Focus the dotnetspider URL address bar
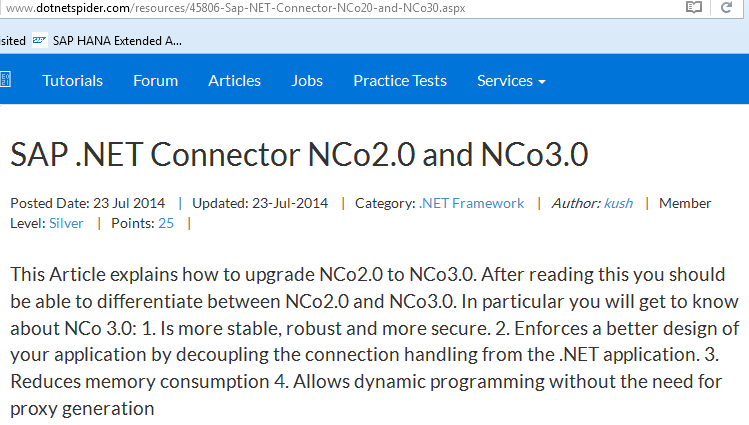Screen dimensions: 749x425 point(300,8)
